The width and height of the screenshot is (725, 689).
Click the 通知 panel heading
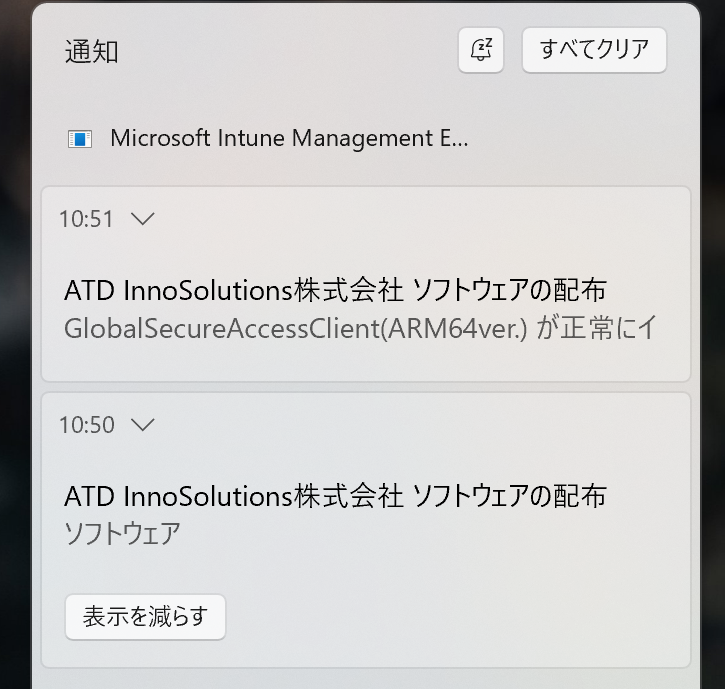[x=92, y=52]
